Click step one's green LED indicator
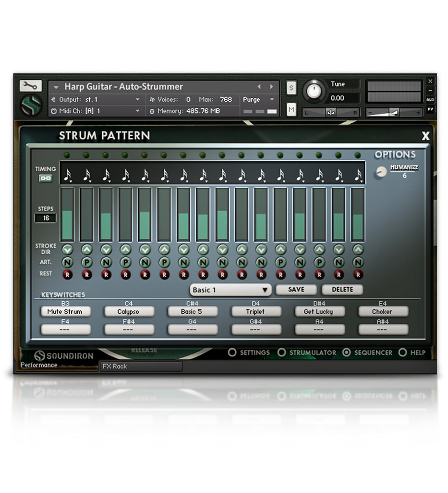Viewport: 448px width, 493px height. coord(67,155)
